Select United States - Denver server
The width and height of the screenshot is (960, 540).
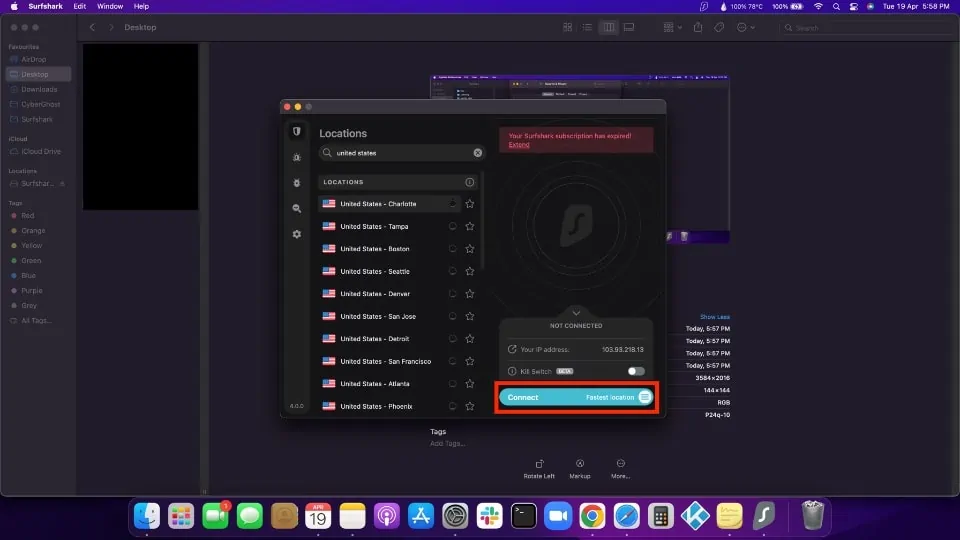coord(389,294)
